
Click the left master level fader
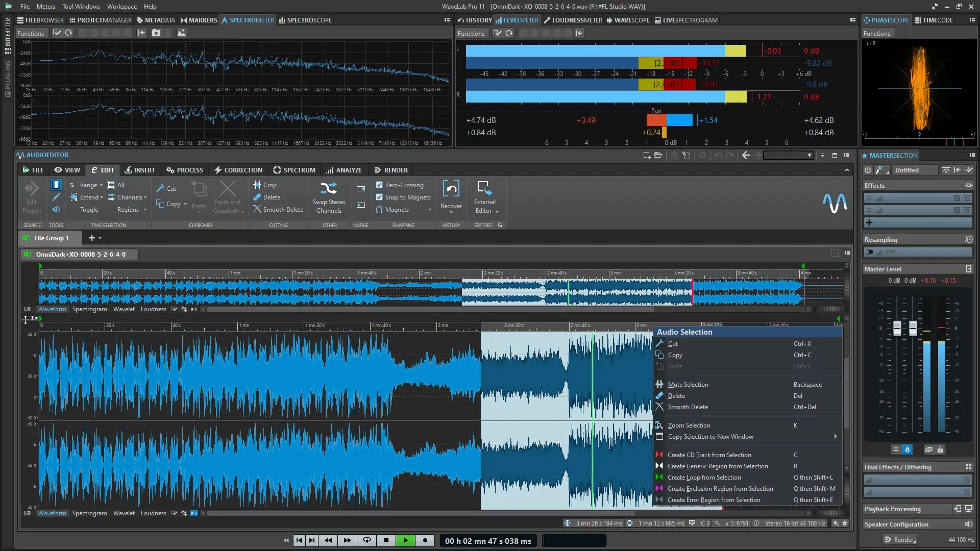tap(897, 328)
